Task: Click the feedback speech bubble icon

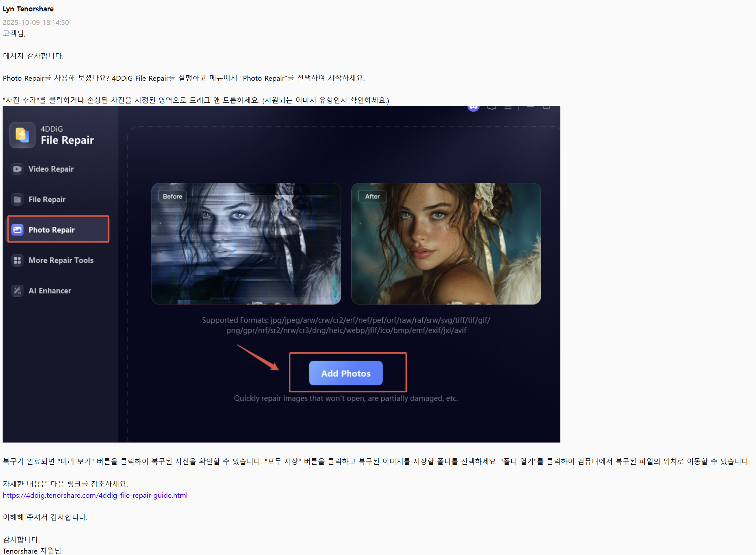Action: pyautogui.click(x=491, y=108)
